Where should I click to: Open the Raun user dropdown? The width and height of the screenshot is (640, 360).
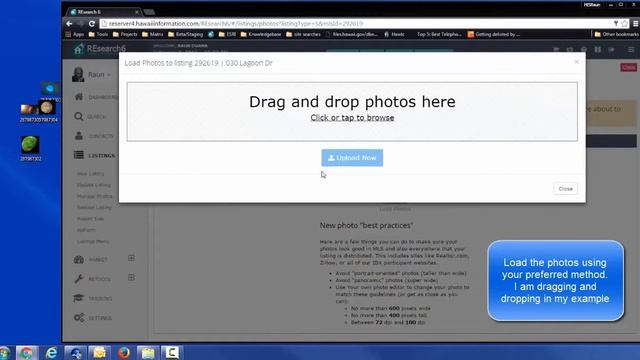[x=99, y=75]
